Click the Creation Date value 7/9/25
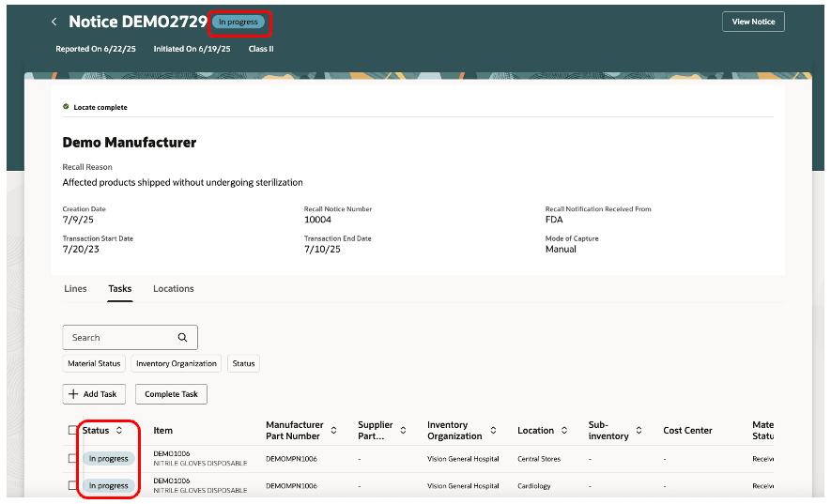 (x=78, y=220)
